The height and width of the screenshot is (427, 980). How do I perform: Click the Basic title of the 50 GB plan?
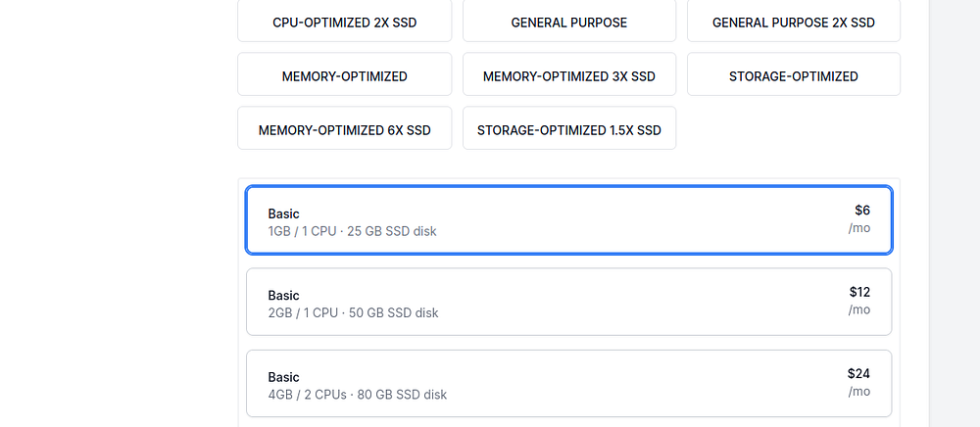pos(283,296)
